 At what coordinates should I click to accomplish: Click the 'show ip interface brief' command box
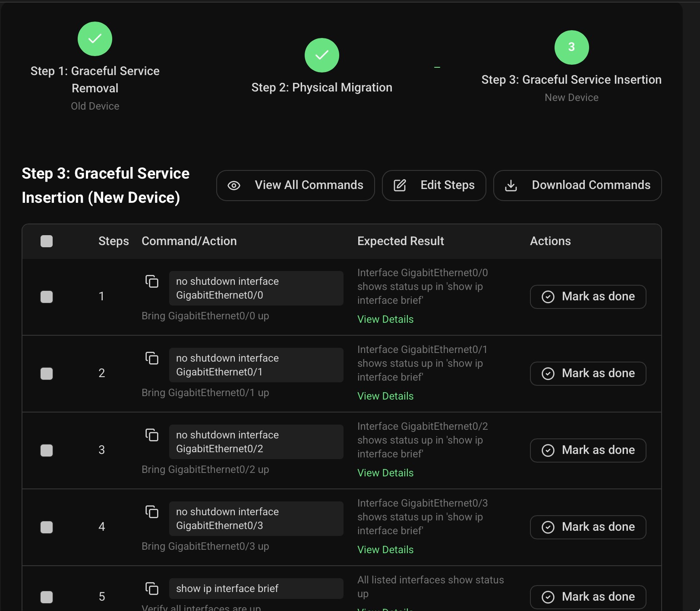tap(256, 589)
